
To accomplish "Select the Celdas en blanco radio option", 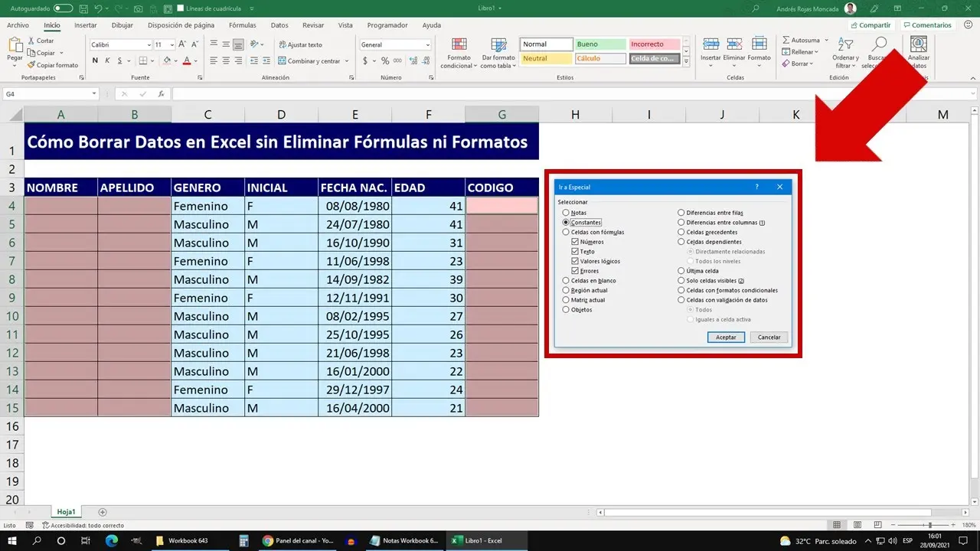I will point(566,281).
